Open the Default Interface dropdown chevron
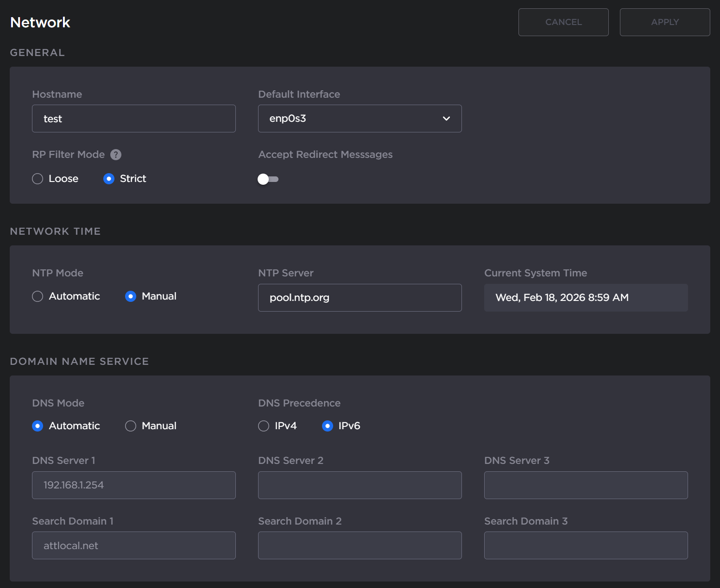 [446, 119]
